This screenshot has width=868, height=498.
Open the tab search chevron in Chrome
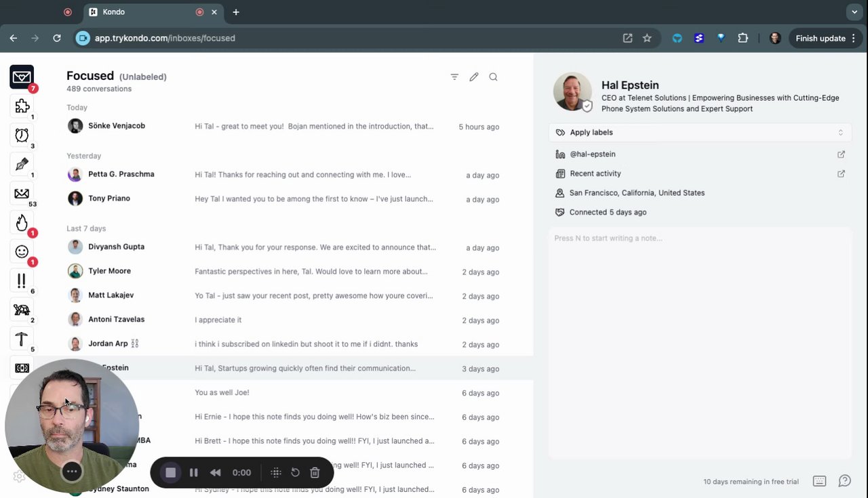coord(854,12)
